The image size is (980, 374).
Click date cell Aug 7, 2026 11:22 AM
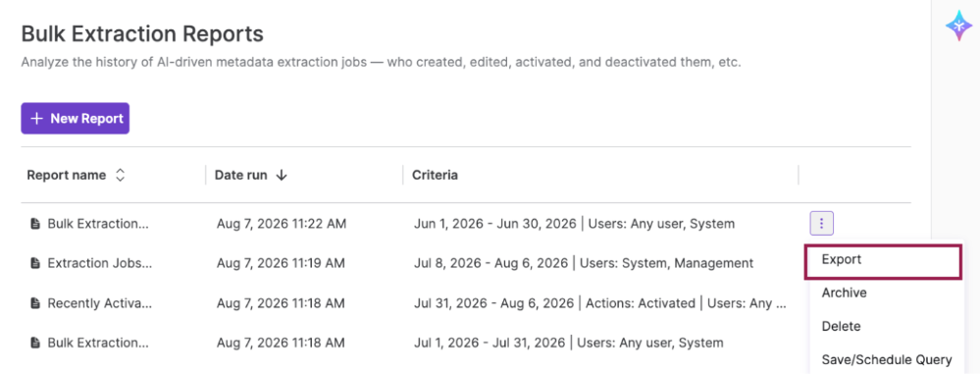click(282, 223)
